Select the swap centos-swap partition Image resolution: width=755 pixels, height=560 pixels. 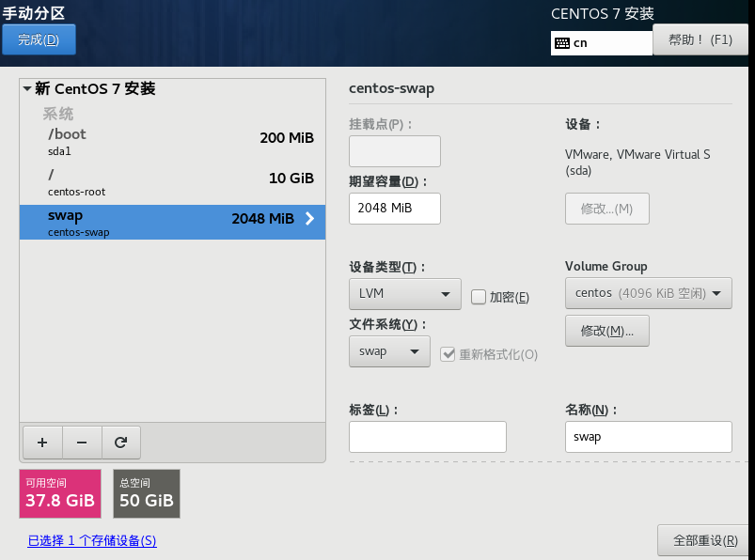coord(172,223)
